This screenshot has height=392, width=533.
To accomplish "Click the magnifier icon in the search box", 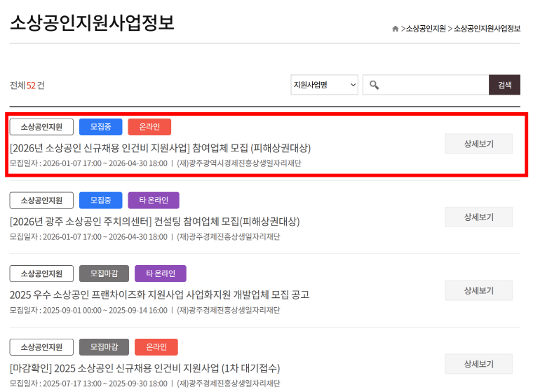I will point(375,85).
